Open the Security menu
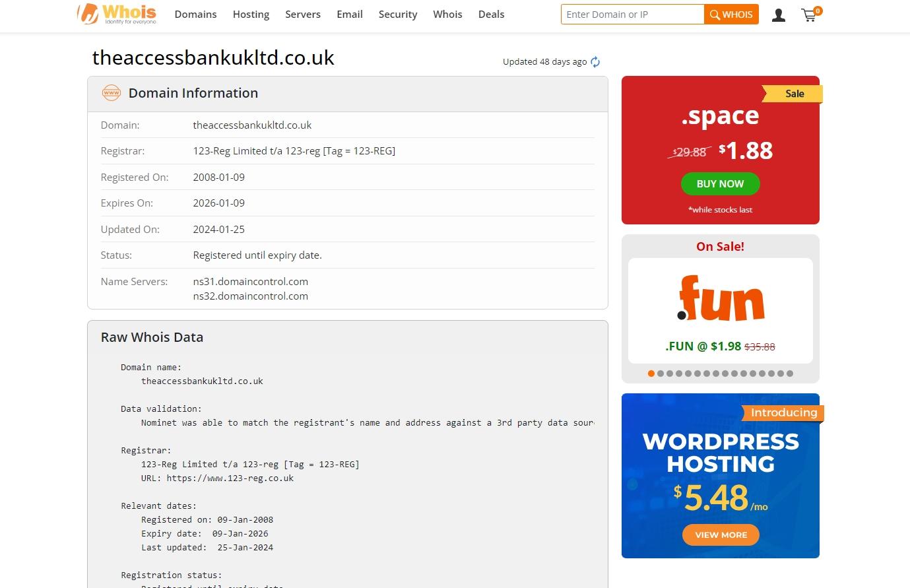Screen dimensions: 910x588 398,15
